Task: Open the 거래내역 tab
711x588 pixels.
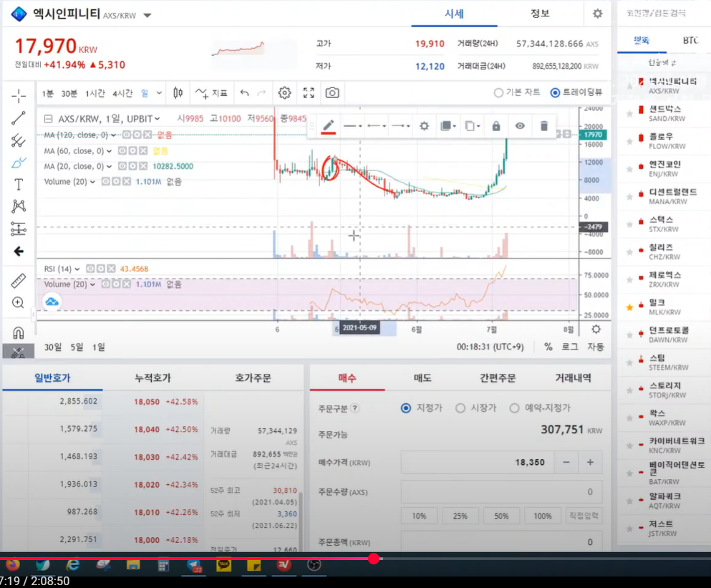Action: click(573, 378)
